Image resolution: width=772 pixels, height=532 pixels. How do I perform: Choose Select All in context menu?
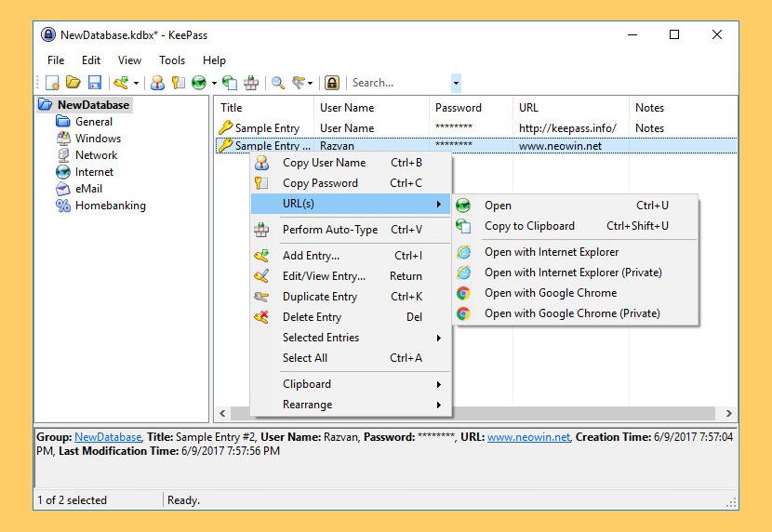pos(351,358)
